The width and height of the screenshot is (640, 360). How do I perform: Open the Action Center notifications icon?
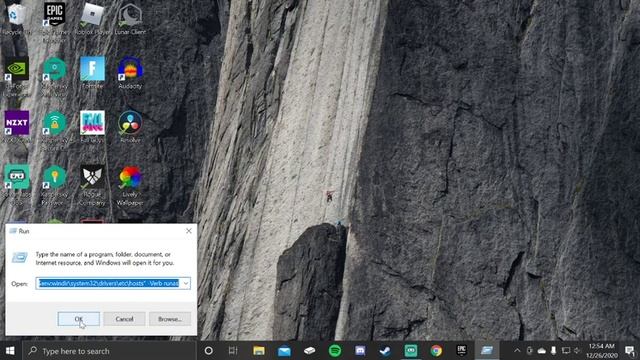629,351
